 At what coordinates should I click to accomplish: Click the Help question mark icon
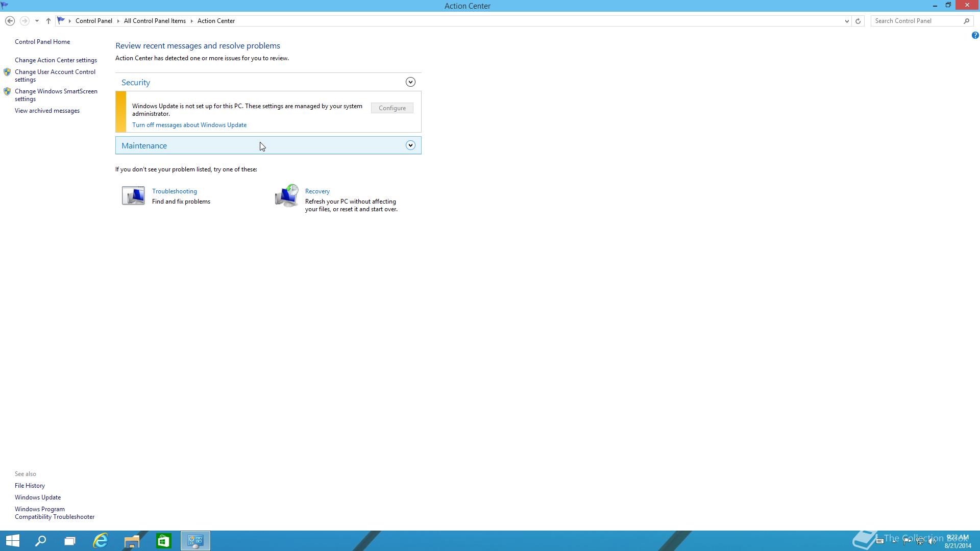(975, 35)
